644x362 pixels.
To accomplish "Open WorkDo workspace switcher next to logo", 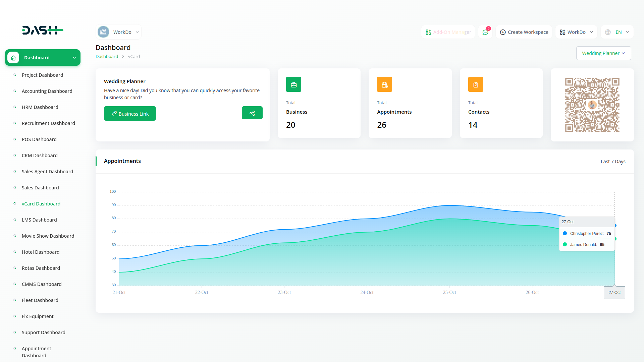I will coord(118,32).
